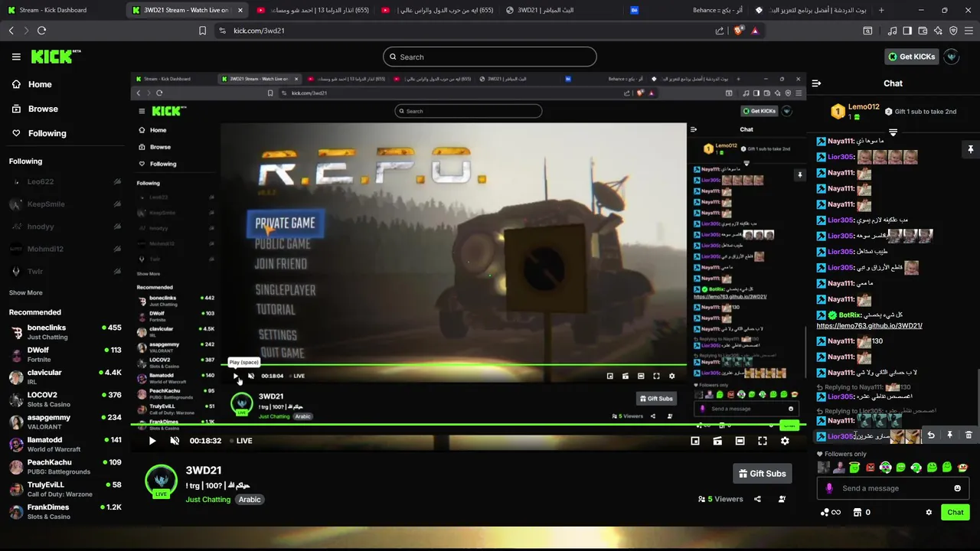Select asapgemmy in recommended list
The image size is (980, 551).
pos(65,422)
